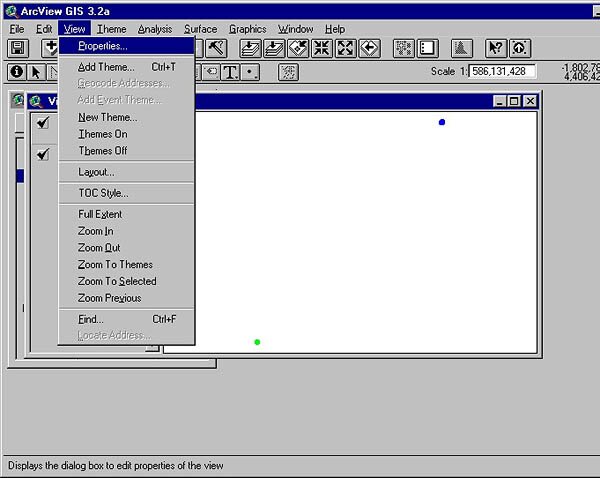The image size is (600, 478).
Task: Open the Query Builder hammer icon
Action: pos(217,49)
